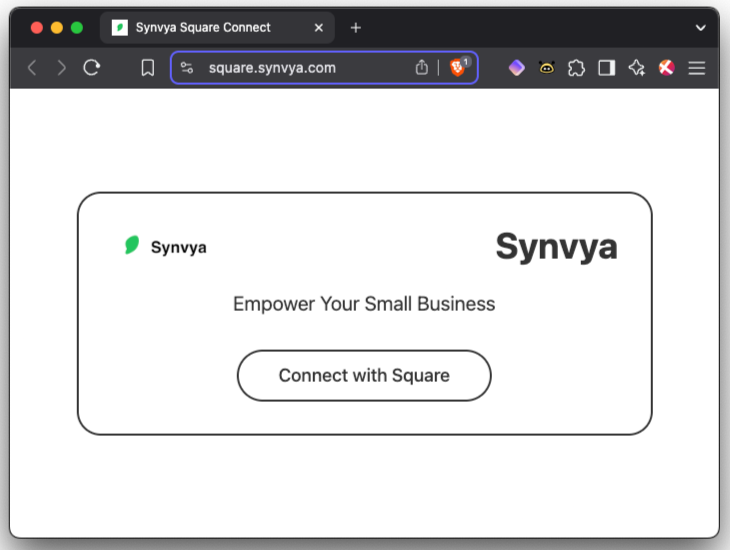Screen dimensions: 730x550
Task: Click the small Synvya logo text
Action: 179,247
